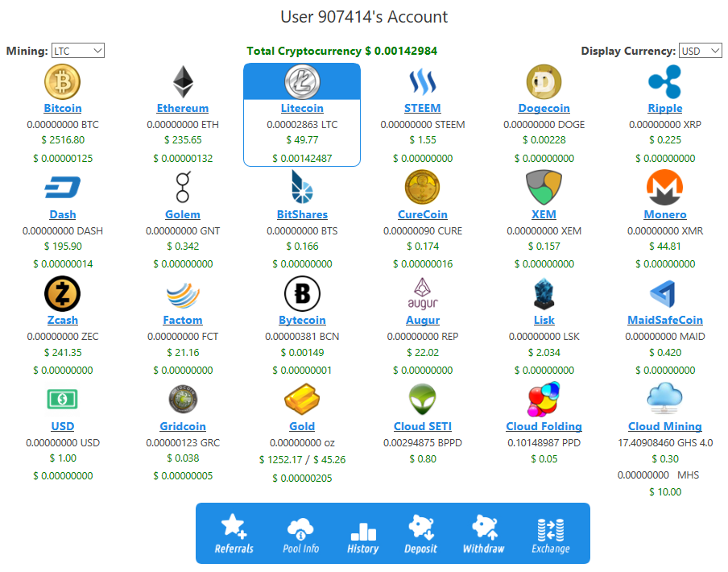The width and height of the screenshot is (728, 572).
Task: Click the Zcash coin icon
Action: click(x=62, y=293)
